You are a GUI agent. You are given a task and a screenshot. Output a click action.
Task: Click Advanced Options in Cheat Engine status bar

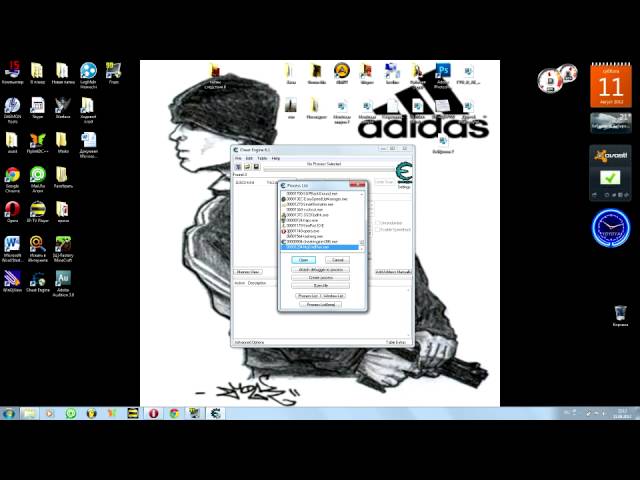(249, 342)
